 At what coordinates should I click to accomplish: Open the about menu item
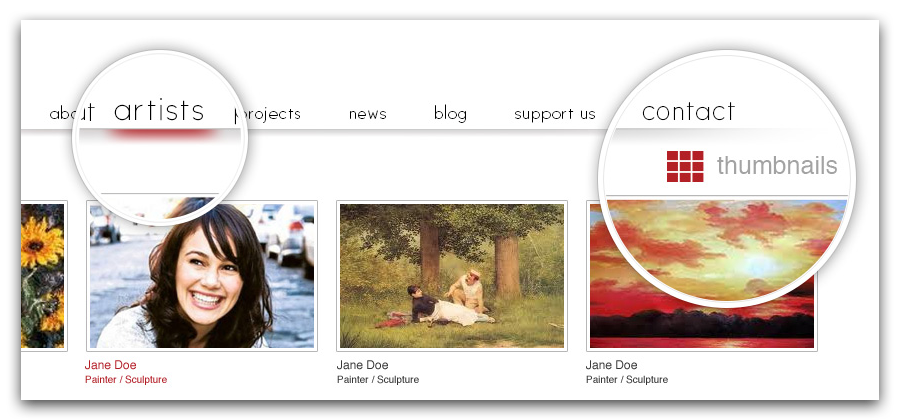pos(72,113)
